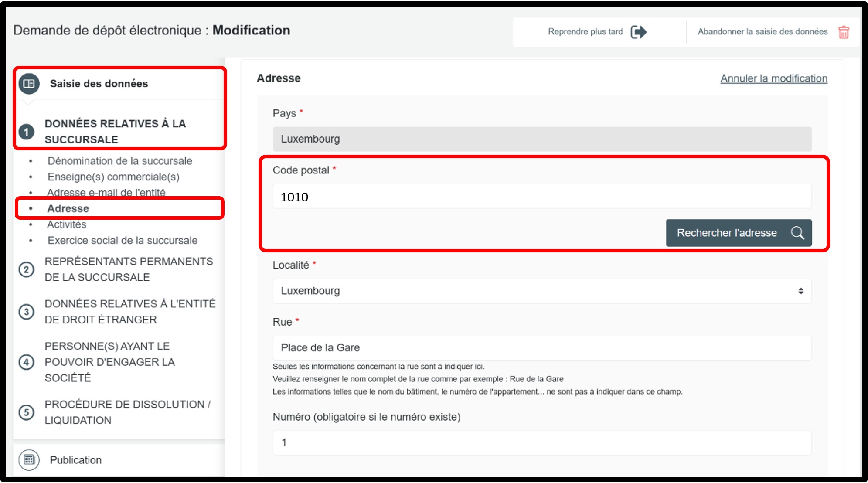This screenshot has width=868, height=483.
Task: Click the step 2 circle icon
Action: pos(26,269)
